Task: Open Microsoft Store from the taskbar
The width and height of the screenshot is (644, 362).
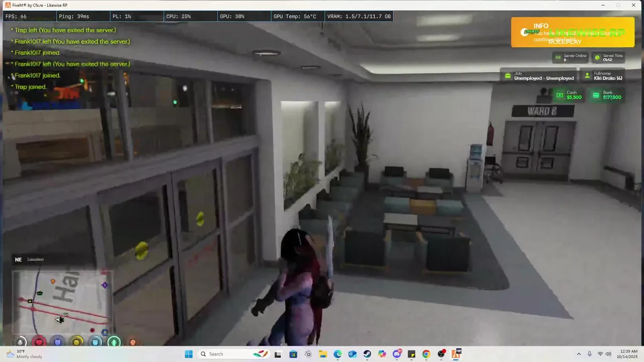Action: tap(293, 354)
